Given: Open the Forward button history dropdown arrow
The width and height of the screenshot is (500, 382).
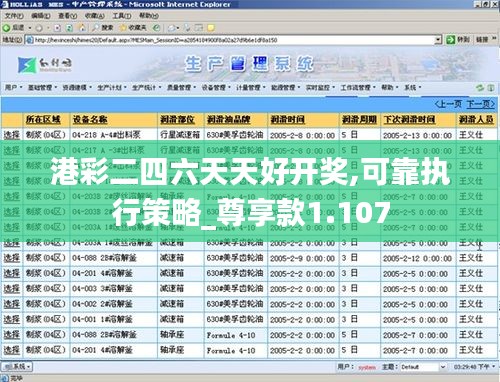Looking at the screenshot, I should [48, 28].
